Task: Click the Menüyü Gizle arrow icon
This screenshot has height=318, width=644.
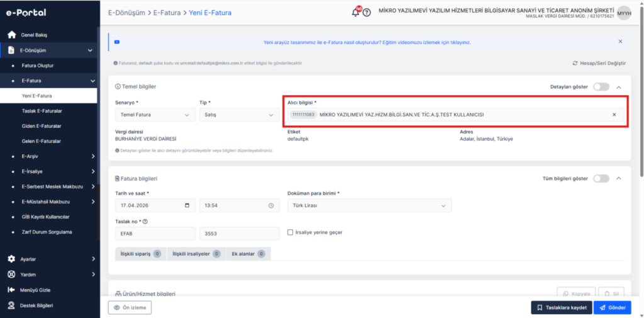Action: pos(11,290)
